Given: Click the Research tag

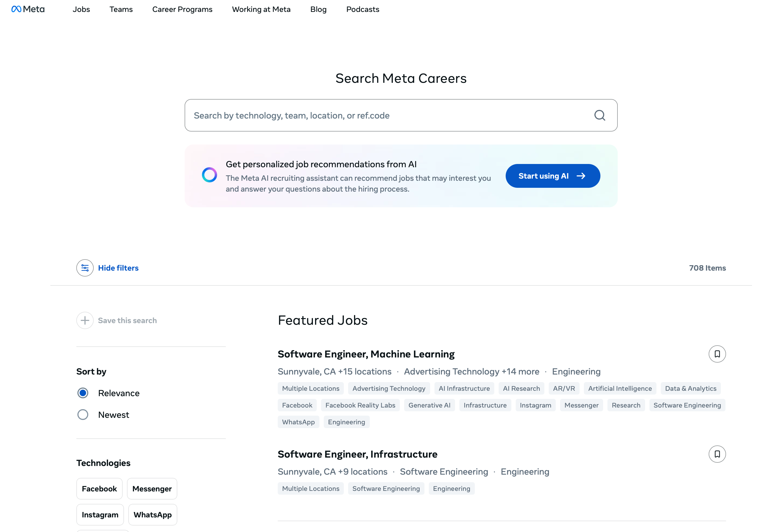Looking at the screenshot, I should coord(626,405).
